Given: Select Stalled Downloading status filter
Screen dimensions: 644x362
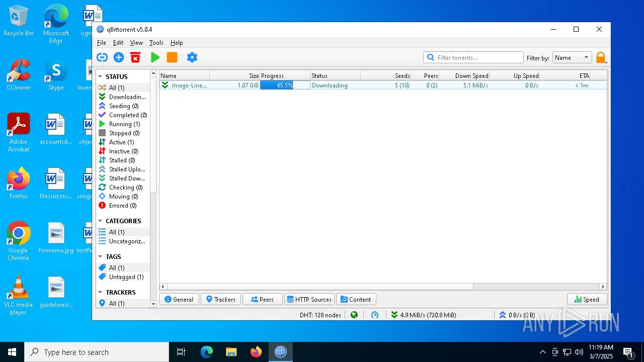Looking at the screenshot, I should [x=123, y=178].
